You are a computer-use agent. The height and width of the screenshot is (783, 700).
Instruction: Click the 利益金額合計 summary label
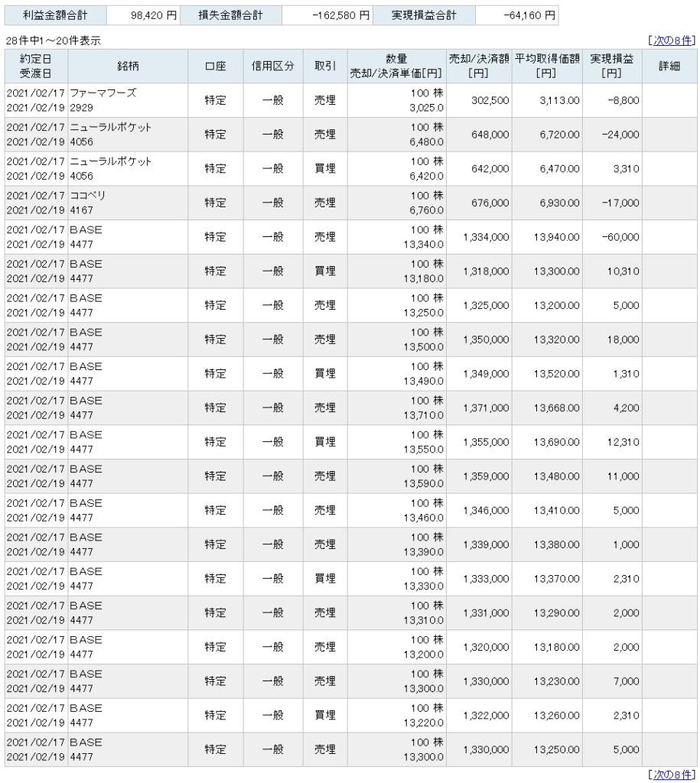click(55, 15)
